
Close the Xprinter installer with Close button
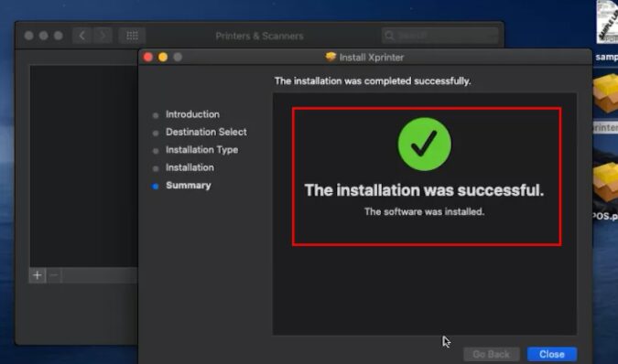[552, 354]
